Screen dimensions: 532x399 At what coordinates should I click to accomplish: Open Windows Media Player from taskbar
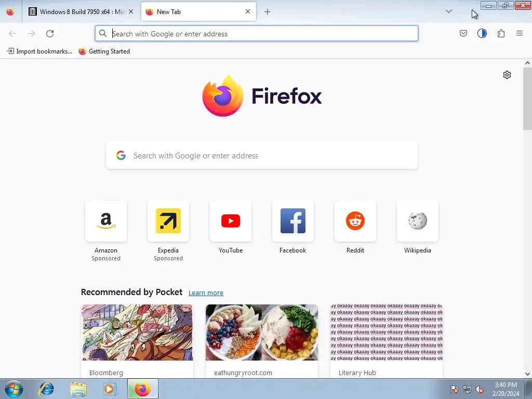click(110, 389)
